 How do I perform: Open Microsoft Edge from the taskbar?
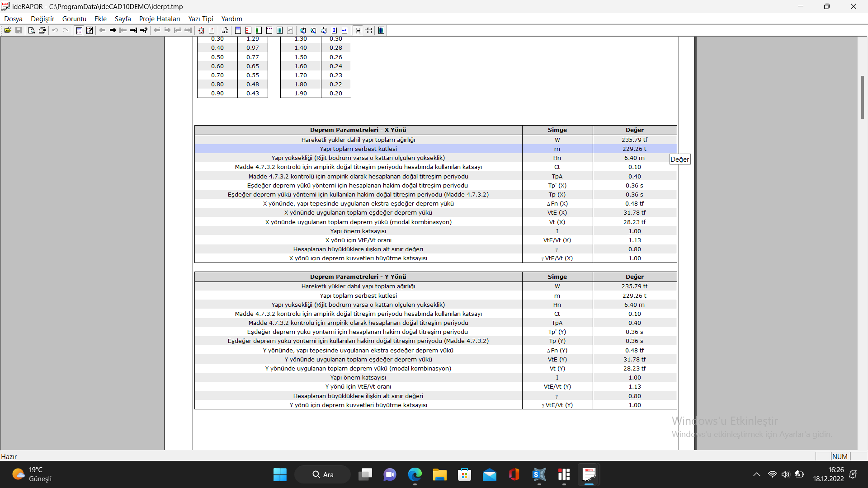(x=415, y=474)
